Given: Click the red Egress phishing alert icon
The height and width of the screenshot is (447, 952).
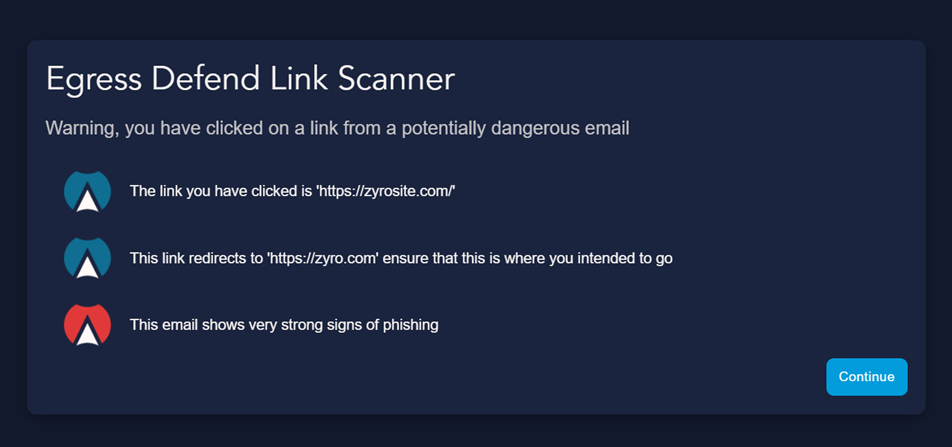Looking at the screenshot, I should tap(87, 325).
